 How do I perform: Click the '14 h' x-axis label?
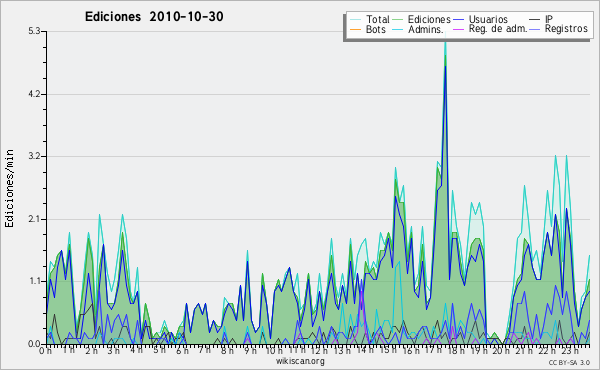(x=364, y=350)
